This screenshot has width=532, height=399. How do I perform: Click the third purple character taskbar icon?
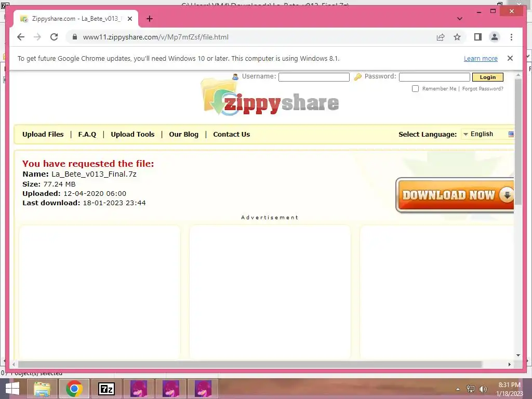[203, 389]
